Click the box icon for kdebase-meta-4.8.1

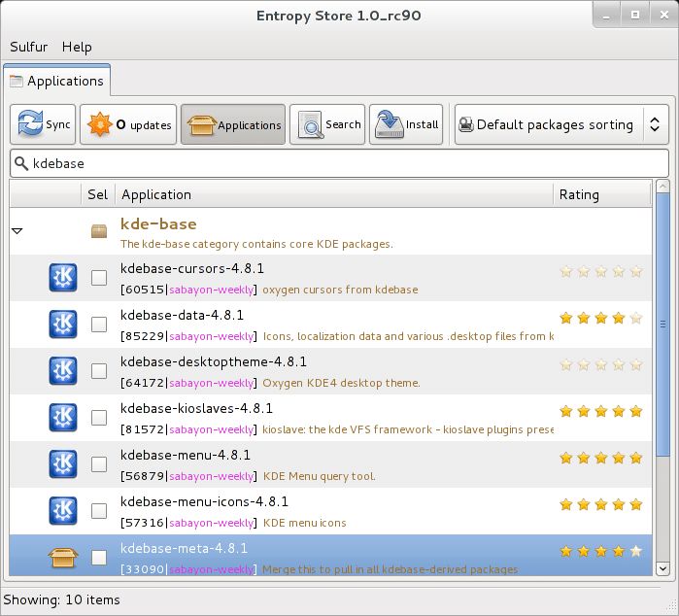pyautogui.click(x=63, y=558)
